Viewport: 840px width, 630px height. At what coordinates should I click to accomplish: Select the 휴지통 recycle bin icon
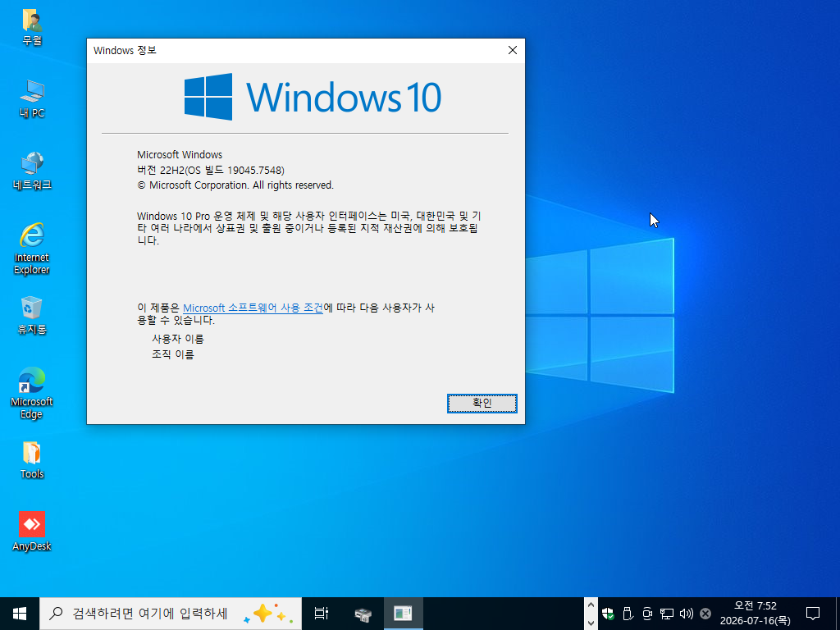point(32,316)
